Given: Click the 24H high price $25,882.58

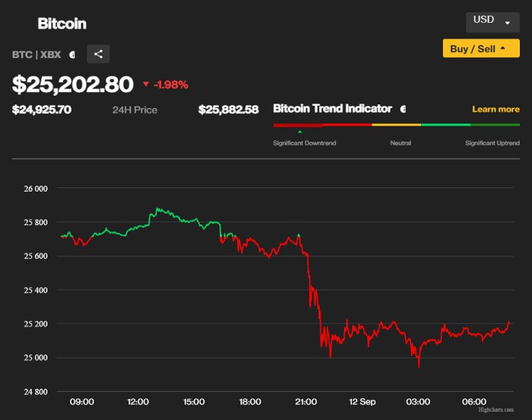Looking at the screenshot, I should [x=228, y=110].
